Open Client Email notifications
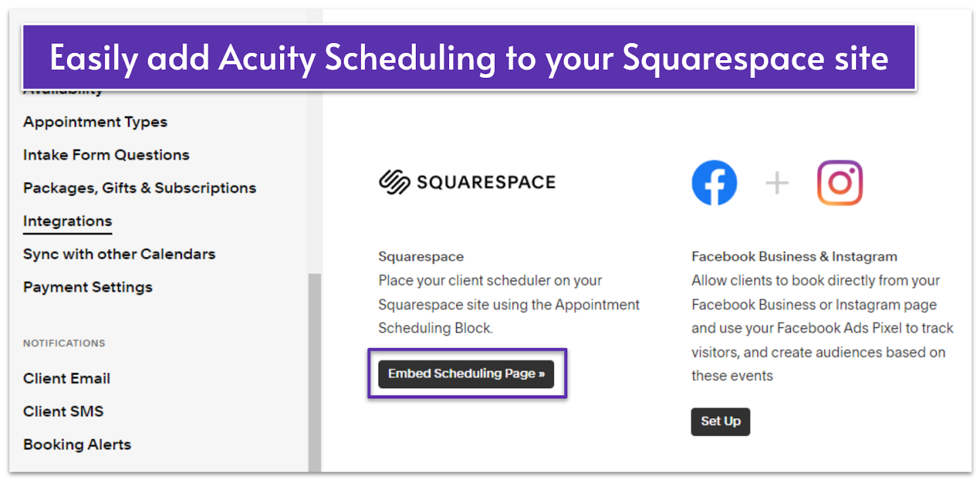The height and width of the screenshot is (480, 980). point(67,379)
